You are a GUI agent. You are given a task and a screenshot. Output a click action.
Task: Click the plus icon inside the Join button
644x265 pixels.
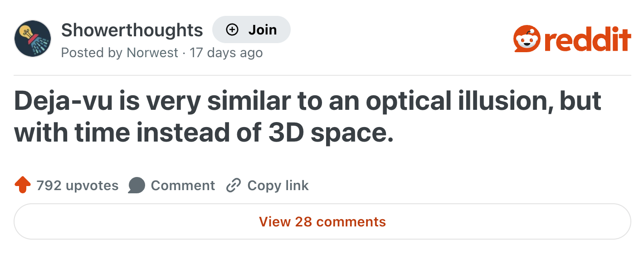point(232,29)
